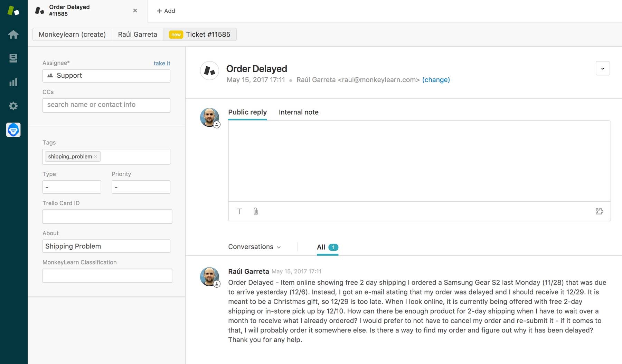Open the apps puzzle icon in reply editor

pyautogui.click(x=599, y=211)
